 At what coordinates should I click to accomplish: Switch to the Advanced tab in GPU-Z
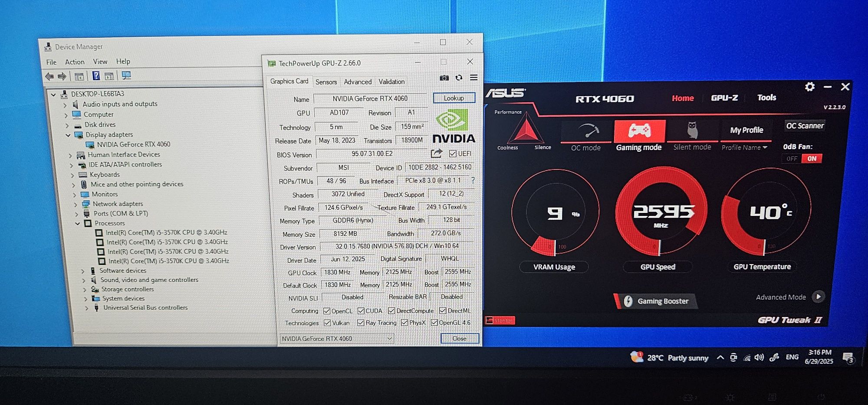(358, 82)
